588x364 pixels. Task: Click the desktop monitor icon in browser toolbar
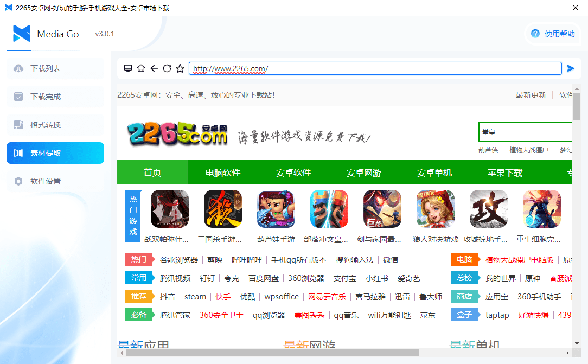point(128,68)
